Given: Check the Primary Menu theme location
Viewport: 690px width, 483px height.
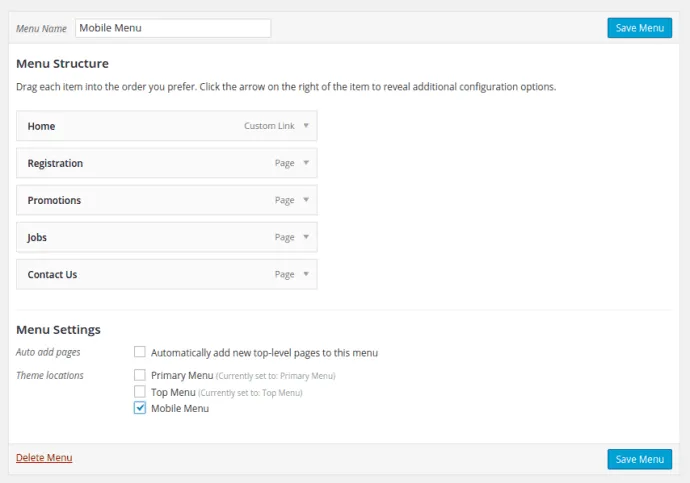Looking at the screenshot, I should [x=140, y=375].
